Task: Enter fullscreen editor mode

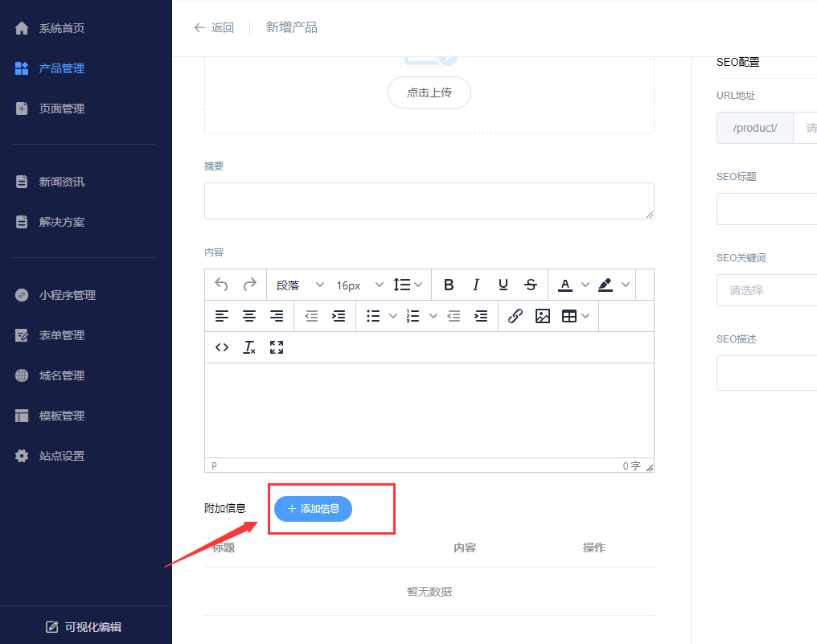Action: [277, 347]
